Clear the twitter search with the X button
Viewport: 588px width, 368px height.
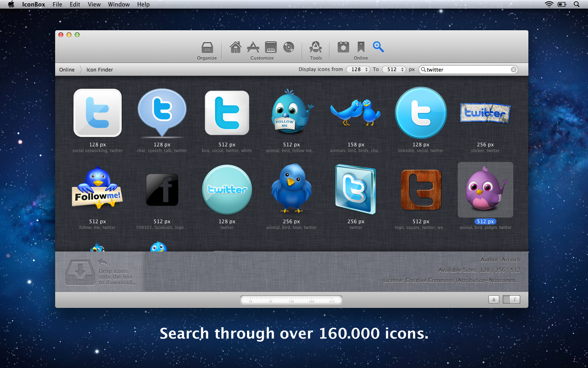(x=513, y=70)
